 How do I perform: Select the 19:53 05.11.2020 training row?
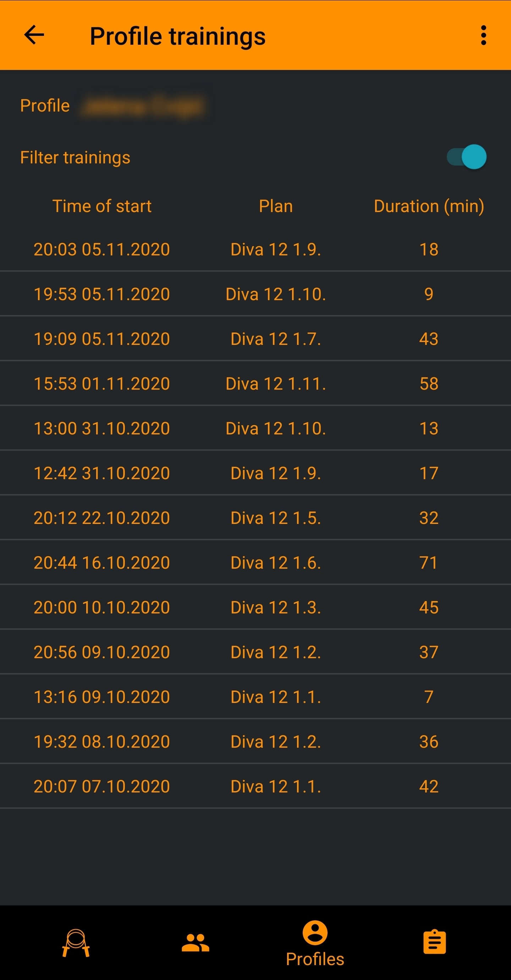point(255,294)
